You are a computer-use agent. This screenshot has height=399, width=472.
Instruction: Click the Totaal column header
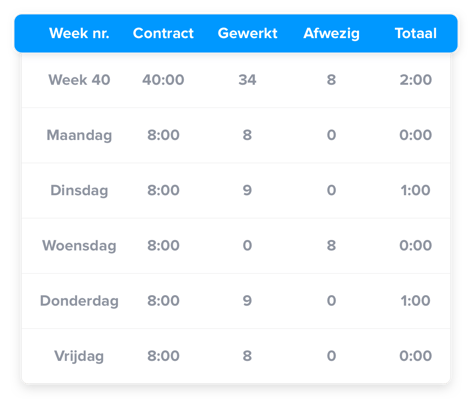click(416, 33)
